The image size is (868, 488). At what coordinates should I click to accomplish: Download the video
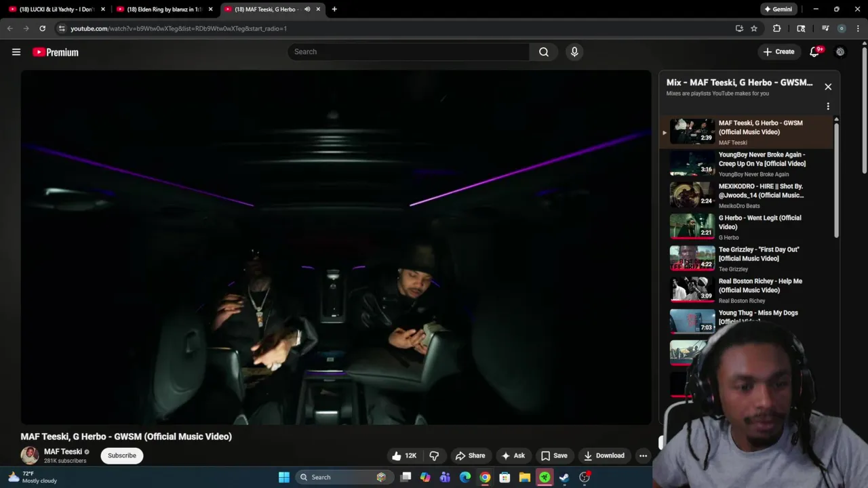click(604, 455)
